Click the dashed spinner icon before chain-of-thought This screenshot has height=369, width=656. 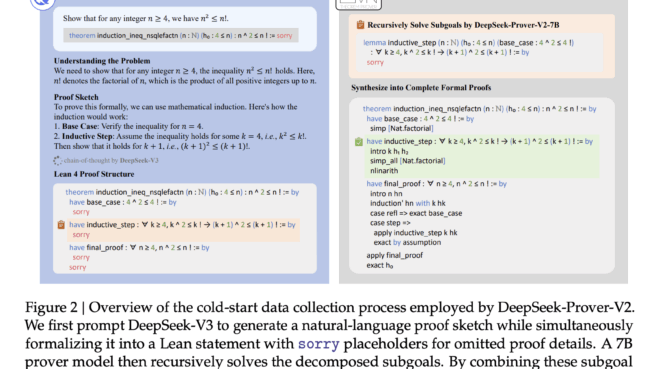58,161
